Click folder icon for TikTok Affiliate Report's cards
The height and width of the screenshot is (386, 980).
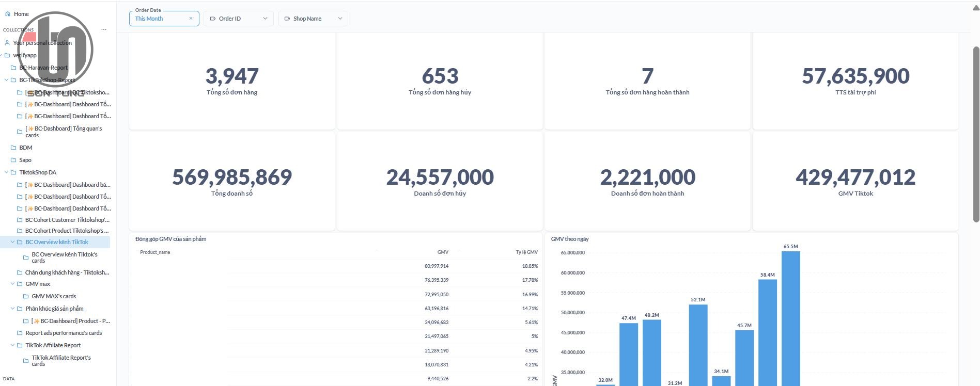coord(26,360)
